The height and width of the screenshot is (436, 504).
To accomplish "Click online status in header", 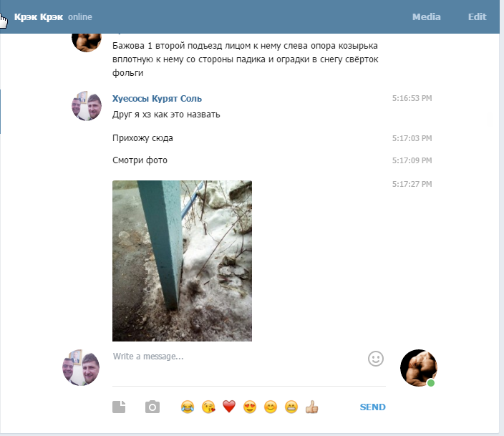I will tap(80, 16).
